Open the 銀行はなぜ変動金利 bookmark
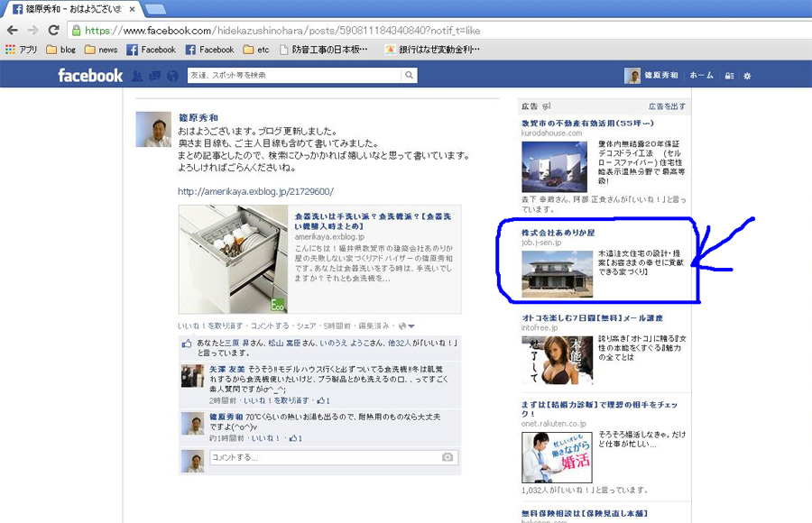The height and width of the screenshot is (523, 812). pyautogui.click(x=432, y=50)
